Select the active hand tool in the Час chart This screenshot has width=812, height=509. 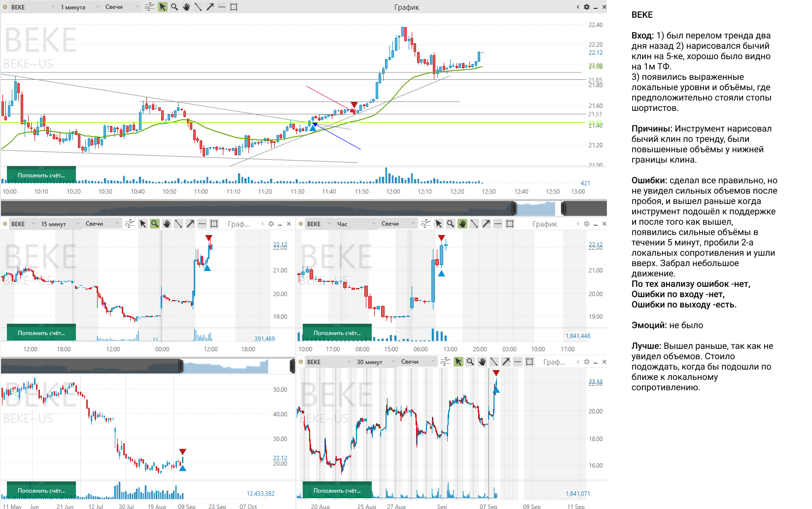(462, 224)
